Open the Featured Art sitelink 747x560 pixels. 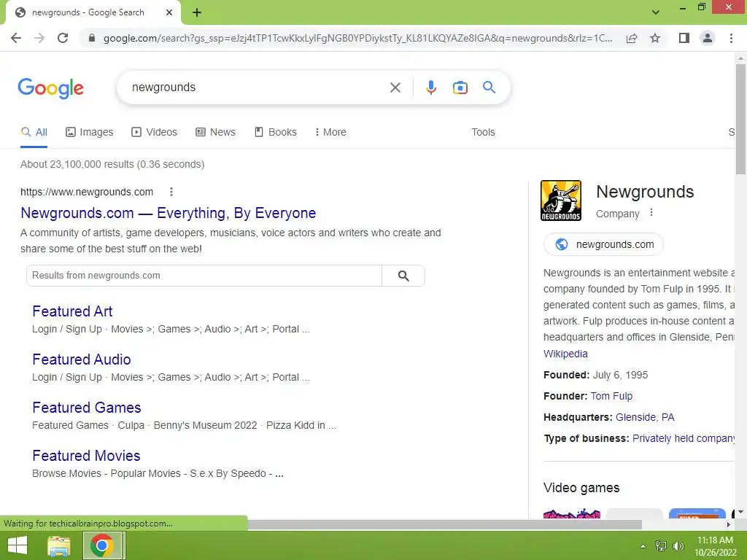tap(72, 311)
